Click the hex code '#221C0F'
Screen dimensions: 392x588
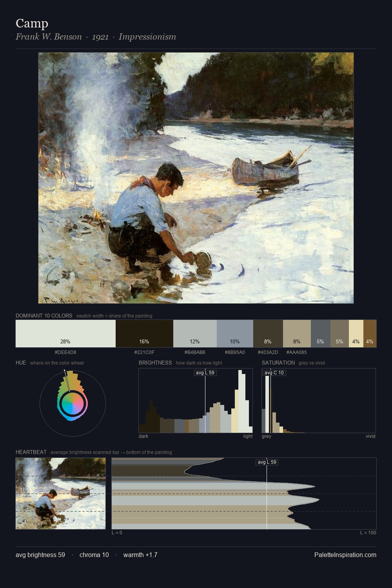tap(144, 352)
